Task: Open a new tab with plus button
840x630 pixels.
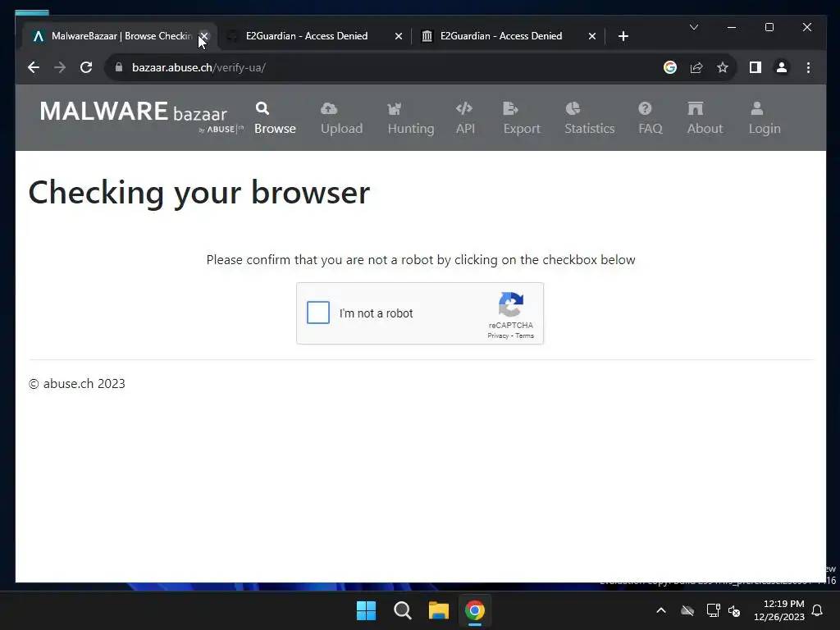Action: click(x=623, y=36)
